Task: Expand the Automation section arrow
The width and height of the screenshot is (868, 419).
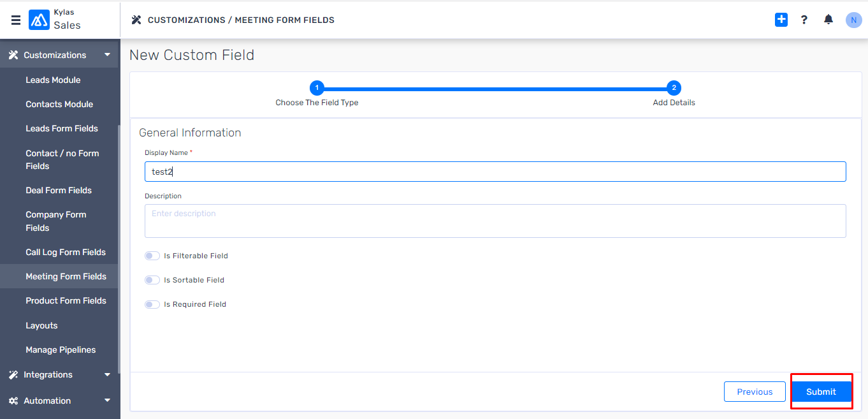Action: coord(107,401)
